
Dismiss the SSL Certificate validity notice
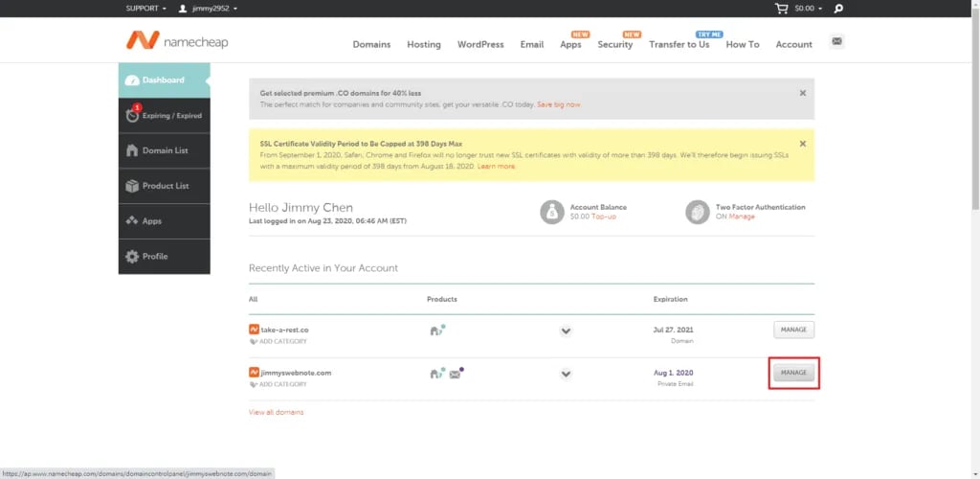coord(803,143)
